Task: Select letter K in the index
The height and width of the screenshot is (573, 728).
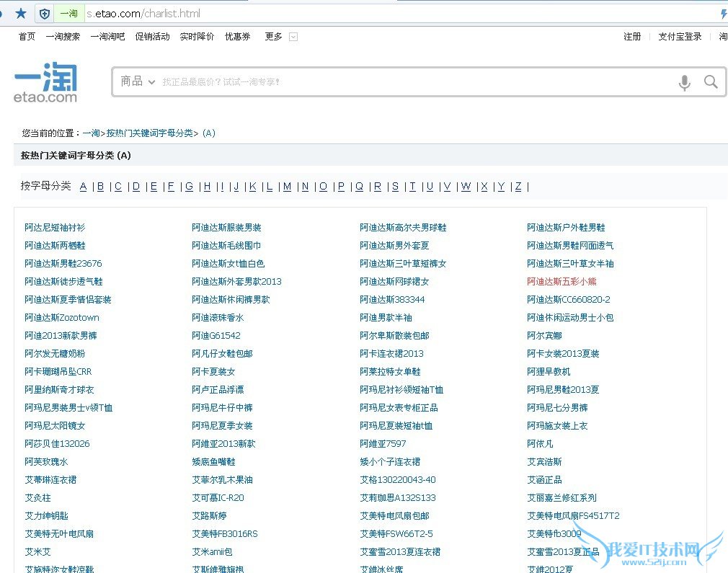Action: click(252, 186)
